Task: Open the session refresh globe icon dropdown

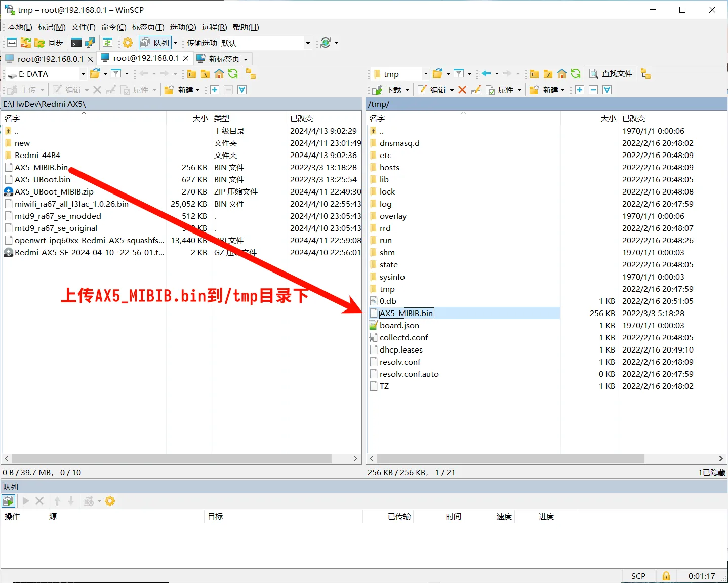Action: [x=336, y=43]
